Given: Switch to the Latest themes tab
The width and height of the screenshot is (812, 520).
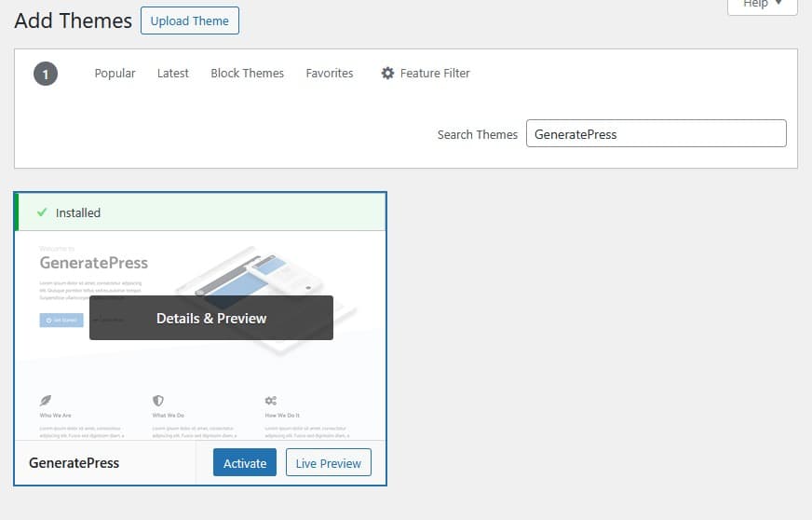Looking at the screenshot, I should click(x=172, y=73).
